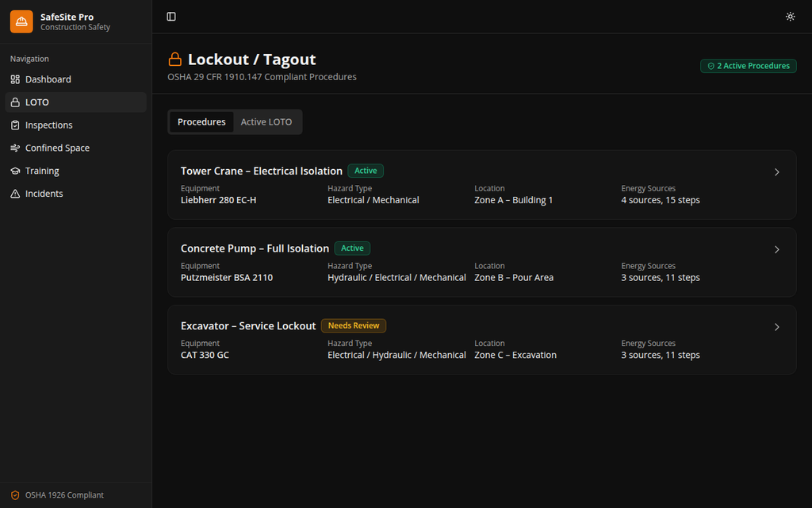Click OSHA 1926 Compliant footer shield icon
The width and height of the screenshot is (812, 508).
15,495
